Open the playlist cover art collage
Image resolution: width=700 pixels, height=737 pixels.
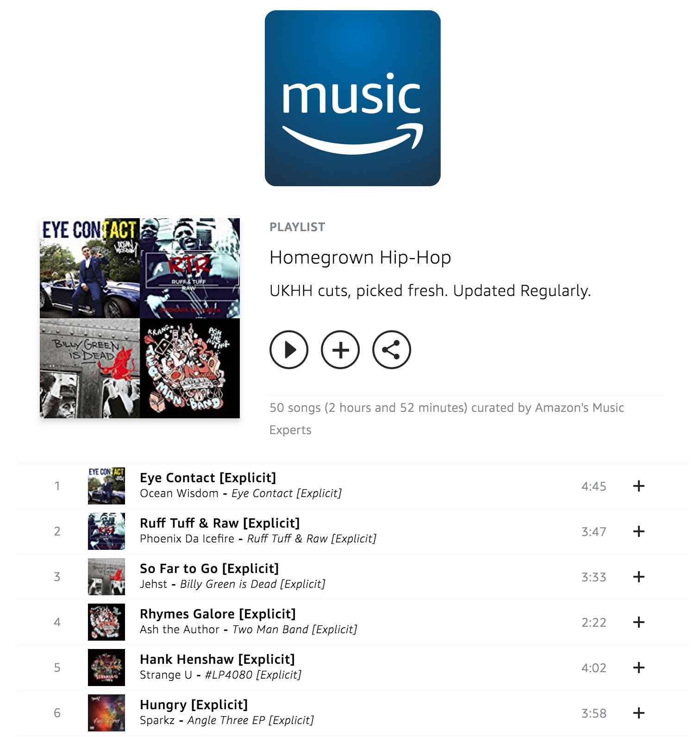pos(140,318)
